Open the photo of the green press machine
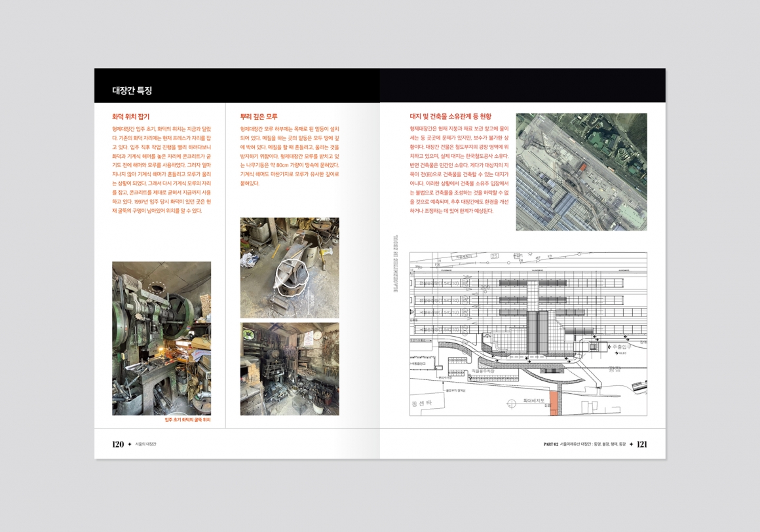Image resolution: width=760 pixels, height=532 pixels. 161,338
